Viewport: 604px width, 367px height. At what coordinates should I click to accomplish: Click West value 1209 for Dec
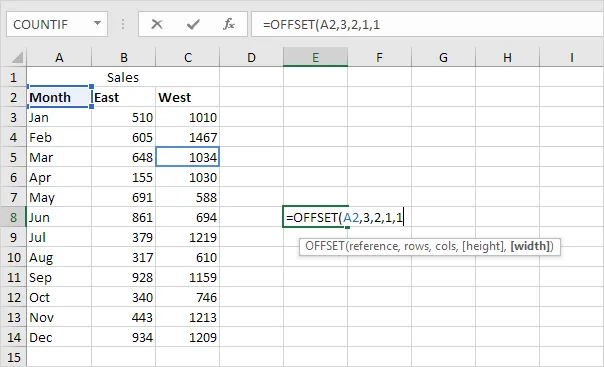pos(188,337)
